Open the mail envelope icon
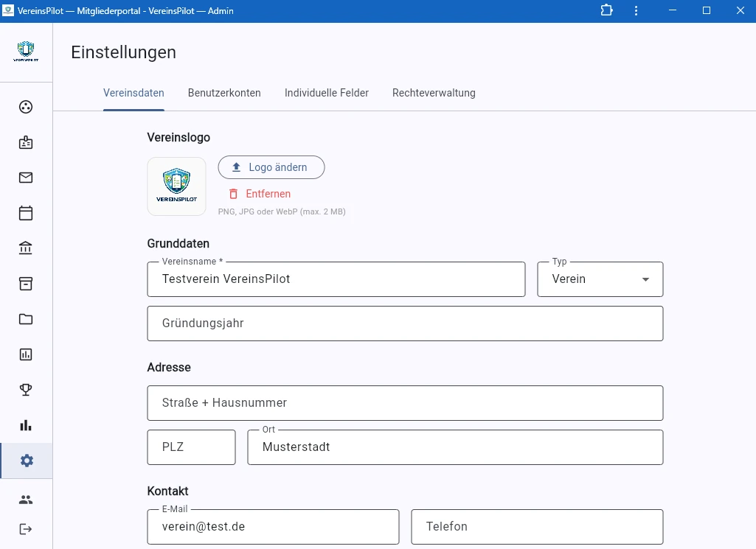 [26, 178]
